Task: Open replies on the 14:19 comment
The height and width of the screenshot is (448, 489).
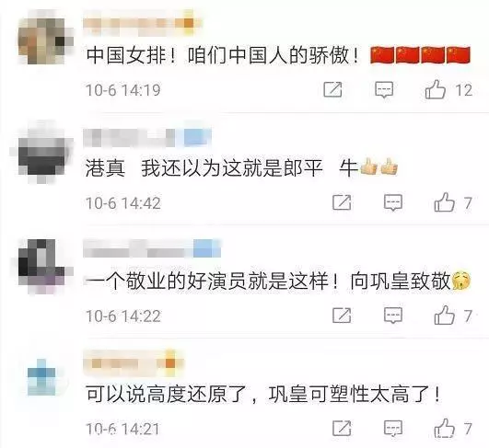Action: pyautogui.click(x=384, y=90)
